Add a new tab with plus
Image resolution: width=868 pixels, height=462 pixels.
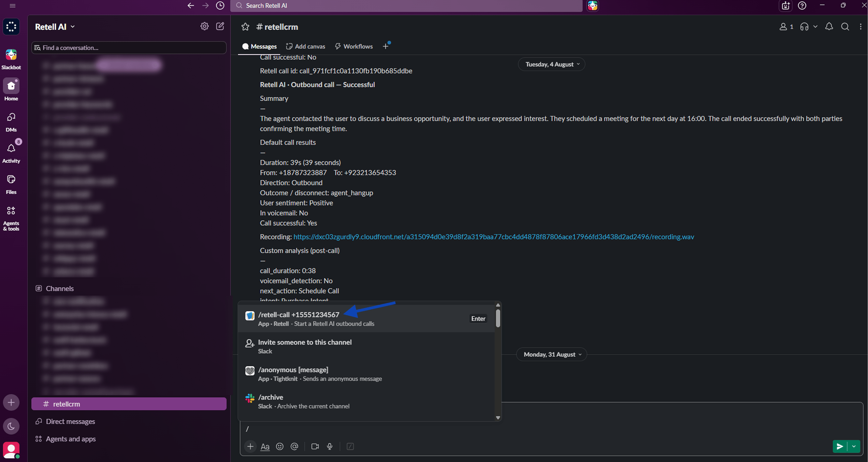pos(386,46)
